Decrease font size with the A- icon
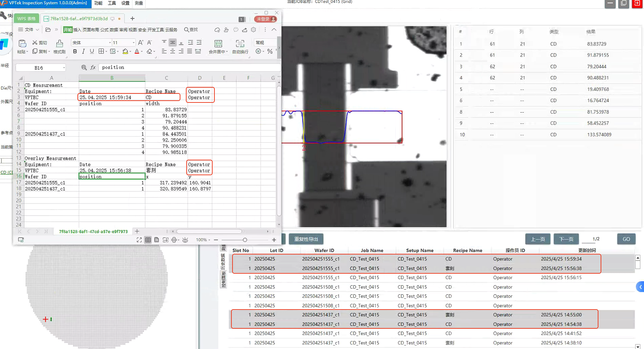The width and height of the screenshot is (644, 349). [x=149, y=42]
